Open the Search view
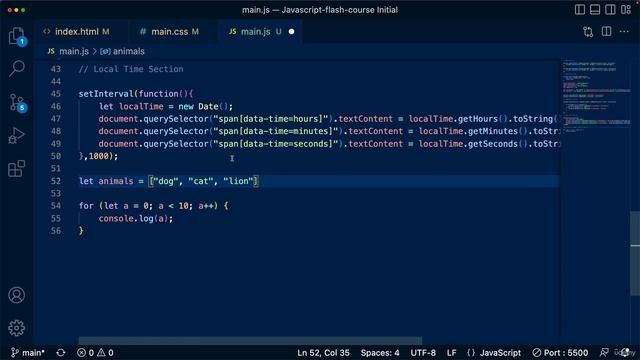The height and width of the screenshot is (360, 640). [17, 69]
